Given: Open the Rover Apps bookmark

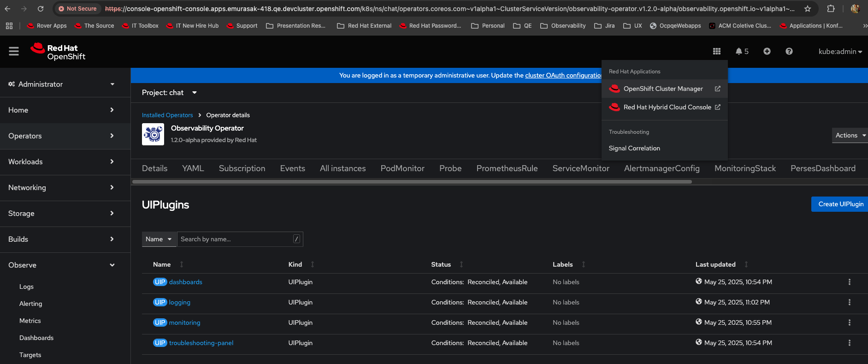Looking at the screenshot, I should (47, 26).
